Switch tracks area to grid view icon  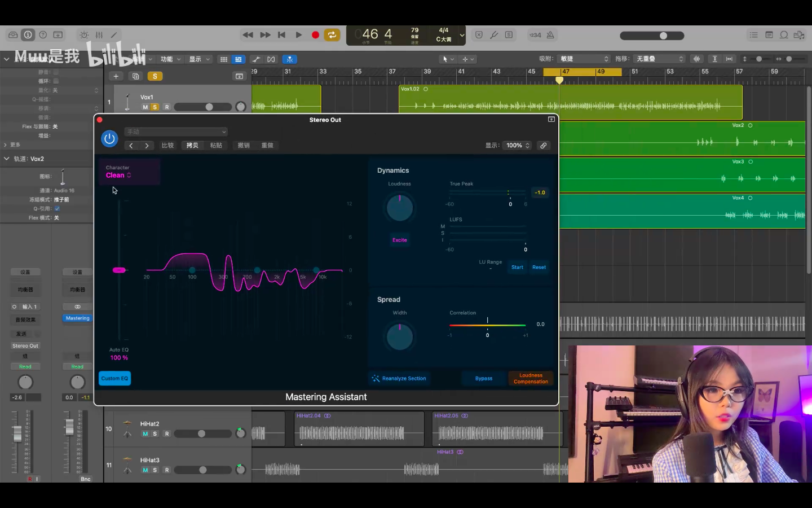pos(224,59)
